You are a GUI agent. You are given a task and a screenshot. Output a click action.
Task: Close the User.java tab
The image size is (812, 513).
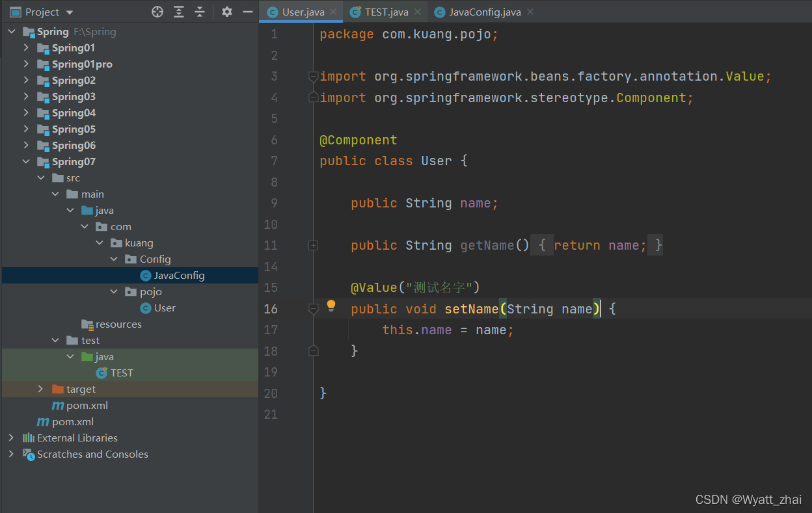coord(334,12)
